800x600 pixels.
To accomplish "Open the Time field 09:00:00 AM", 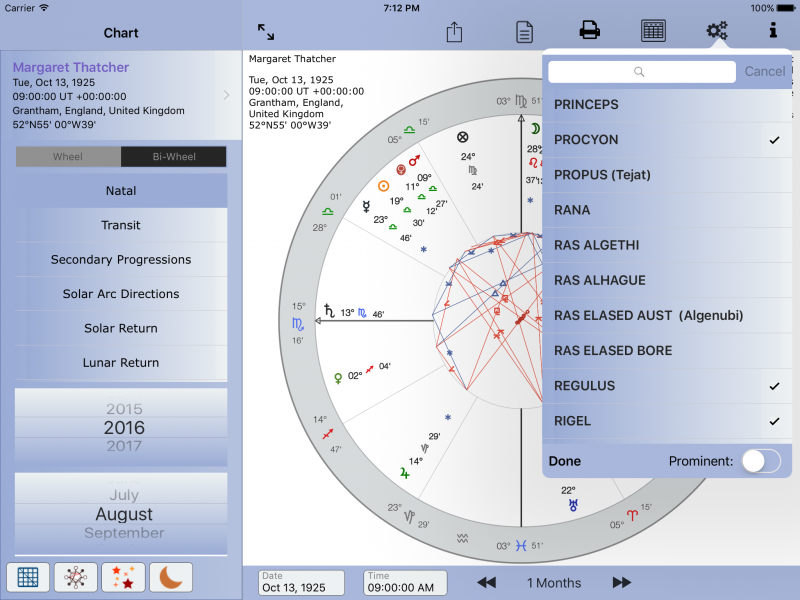I will click(405, 583).
